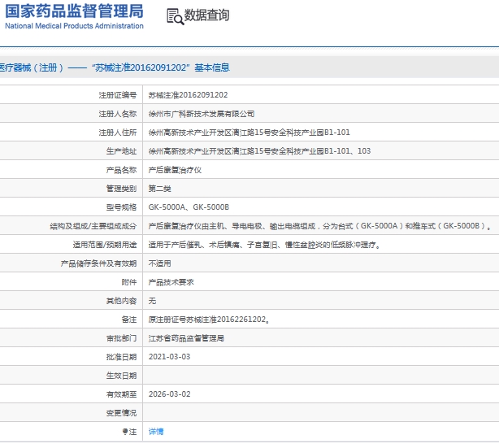Viewport: 499px width, 448px height.
Task: Select registration number value 苏械注准20162091202
Action: (x=188, y=95)
